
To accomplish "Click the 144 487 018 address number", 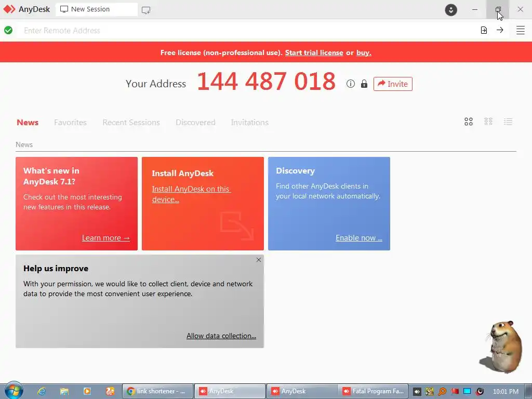I will point(267,82).
